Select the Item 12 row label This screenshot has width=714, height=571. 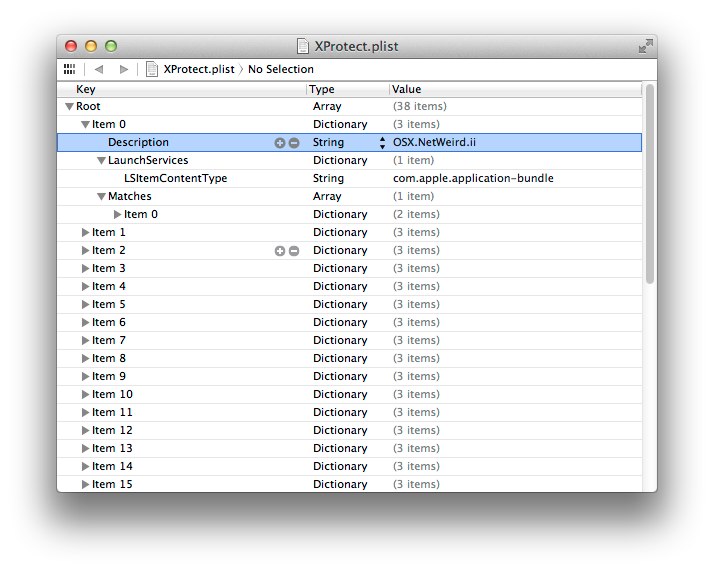(x=112, y=430)
